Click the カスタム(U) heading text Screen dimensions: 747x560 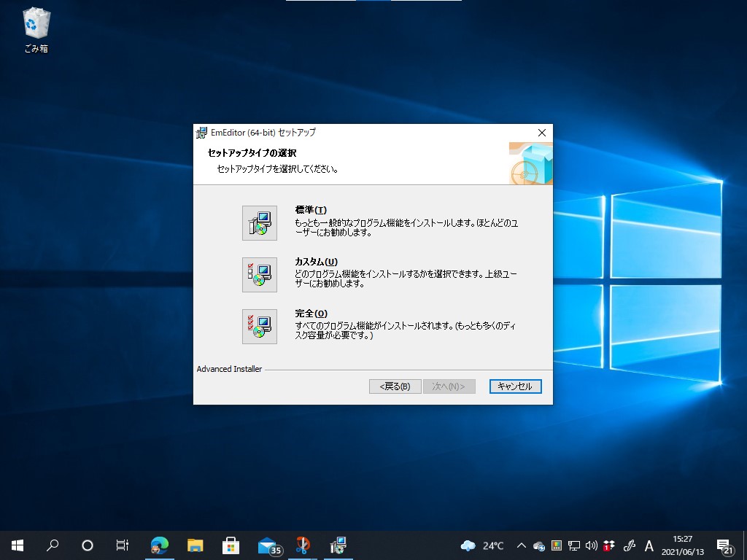tap(317, 262)
